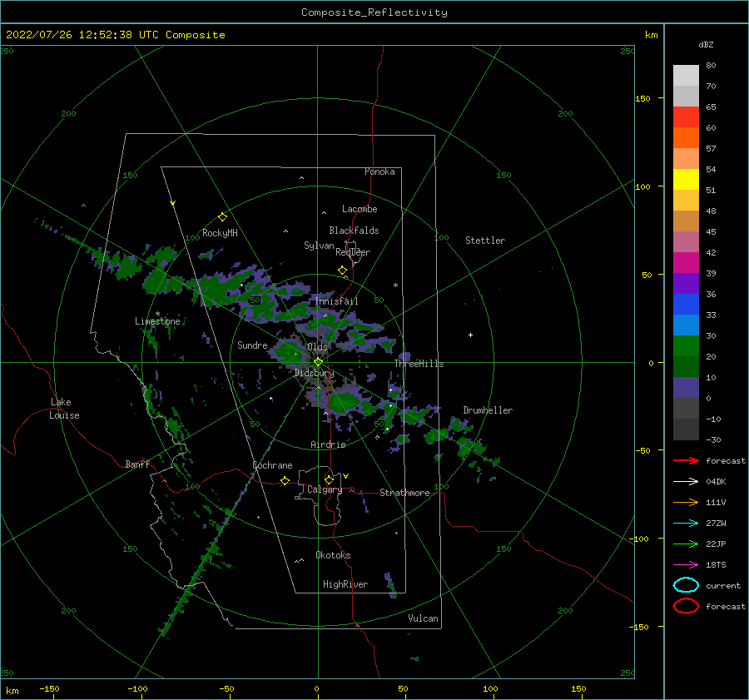Click the Composite_Reflectivity title
Viewport: 749px width, 700px height.
[x=374, y=12]
